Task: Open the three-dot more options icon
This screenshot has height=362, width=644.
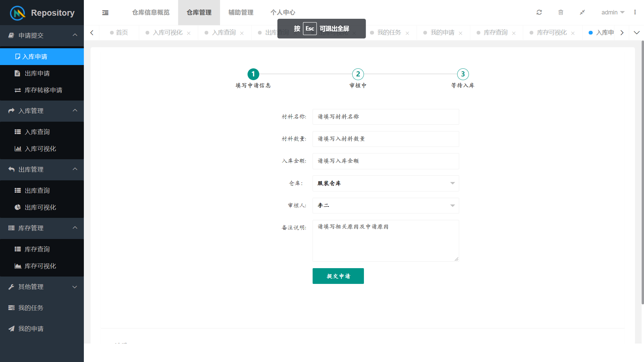Action: click(635, 12)
